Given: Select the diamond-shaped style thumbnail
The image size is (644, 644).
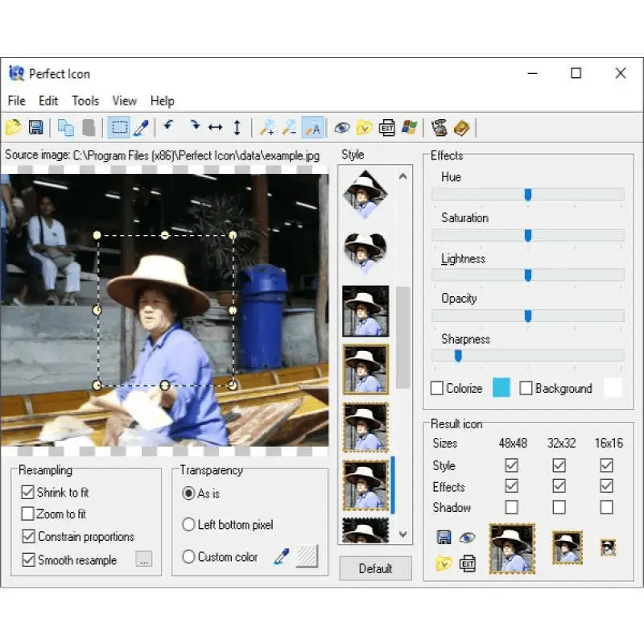Looking at the screenshot, I should (365, 194).
